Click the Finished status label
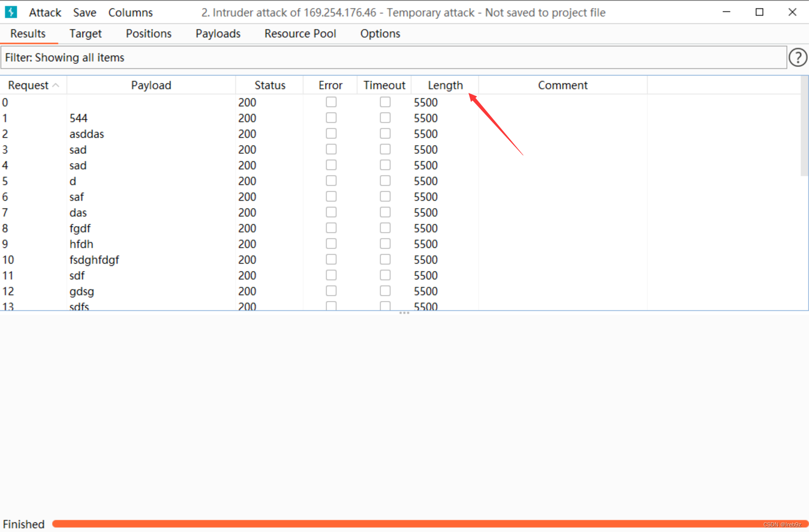The image size is (809, 532). pyautogui.click(x=23, y=524)
